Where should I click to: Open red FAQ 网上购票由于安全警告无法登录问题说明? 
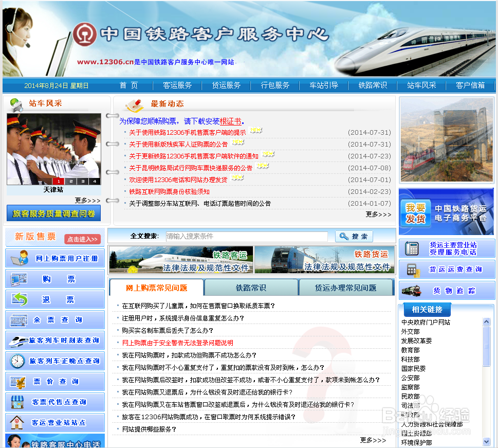pyautogui.click(x=177, y=343)
